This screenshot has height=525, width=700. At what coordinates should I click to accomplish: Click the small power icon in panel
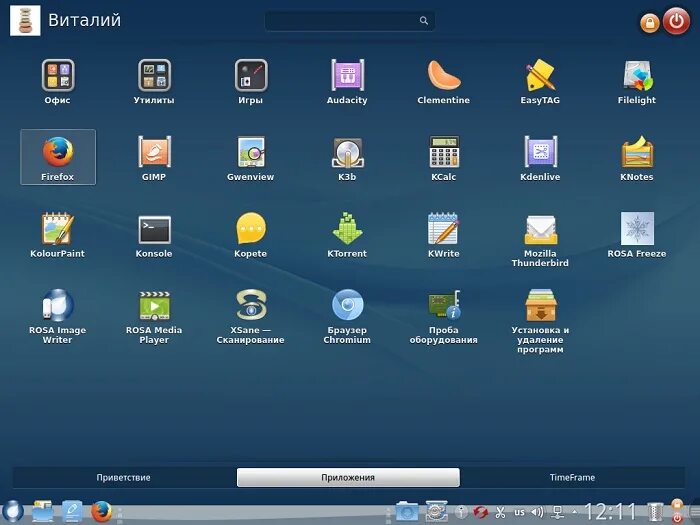[677, 518]
